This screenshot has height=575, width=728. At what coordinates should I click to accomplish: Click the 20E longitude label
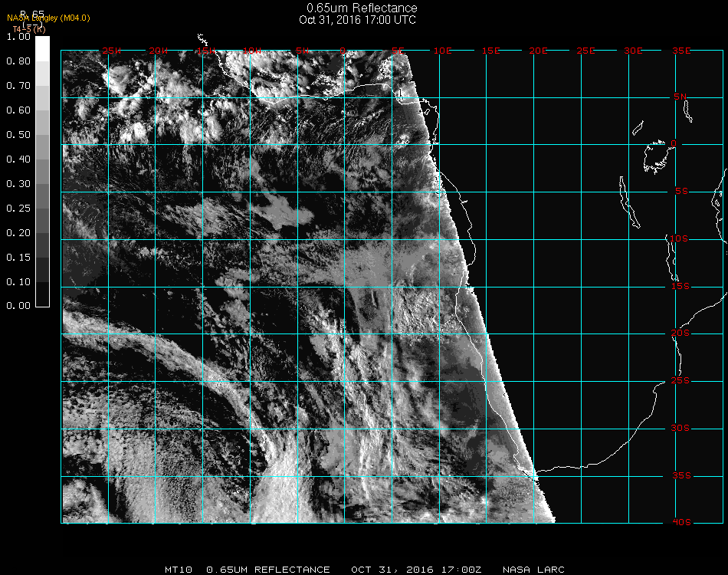click(539, 51)
